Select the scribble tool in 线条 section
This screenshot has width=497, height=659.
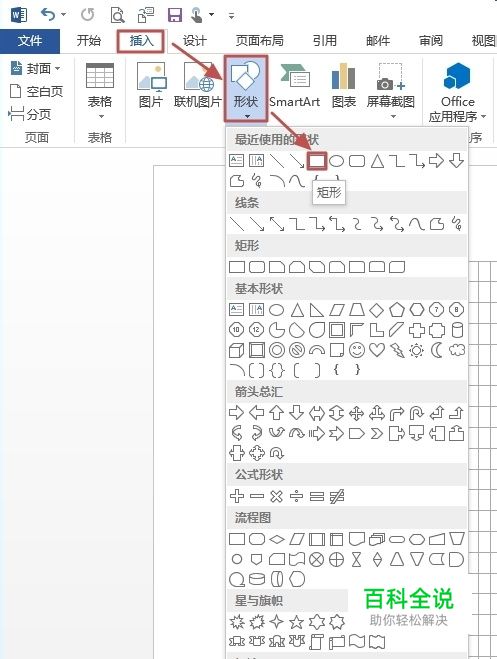pos(457,224)
